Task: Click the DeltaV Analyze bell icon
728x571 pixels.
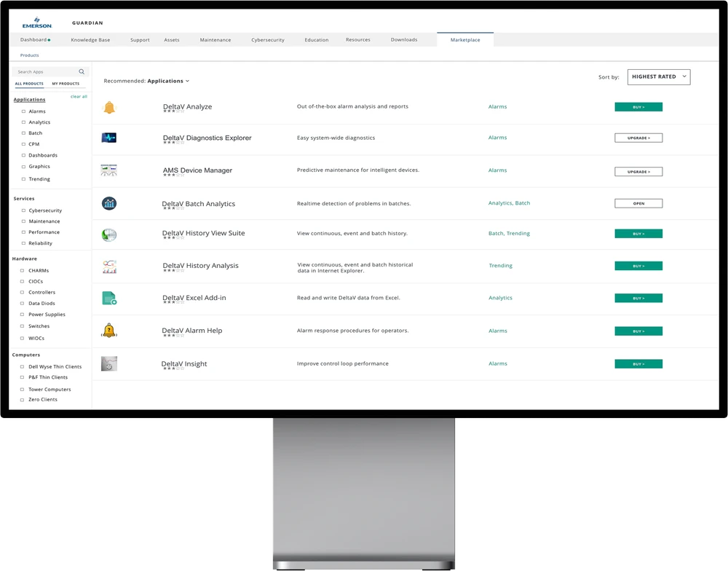Action: coord(109,107)
